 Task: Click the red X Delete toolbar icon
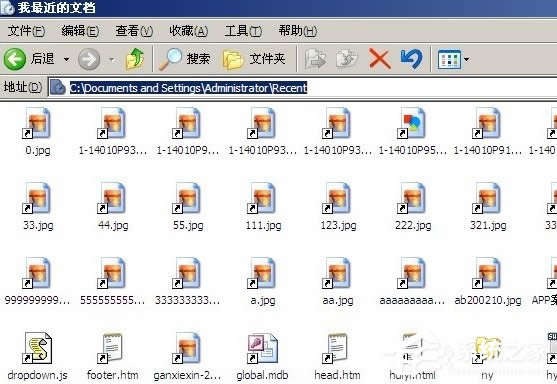(380, 59)
